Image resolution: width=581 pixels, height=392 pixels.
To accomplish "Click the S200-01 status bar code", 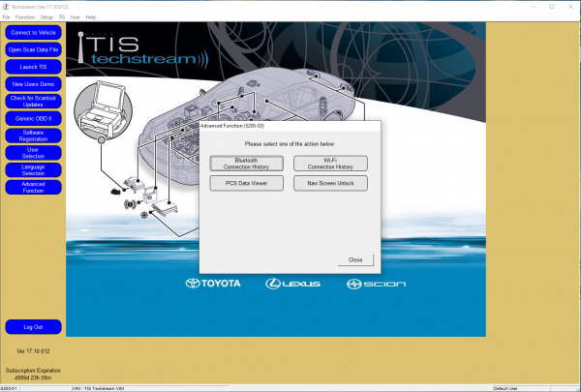I will pyautogui.click(x=9, y=389).
